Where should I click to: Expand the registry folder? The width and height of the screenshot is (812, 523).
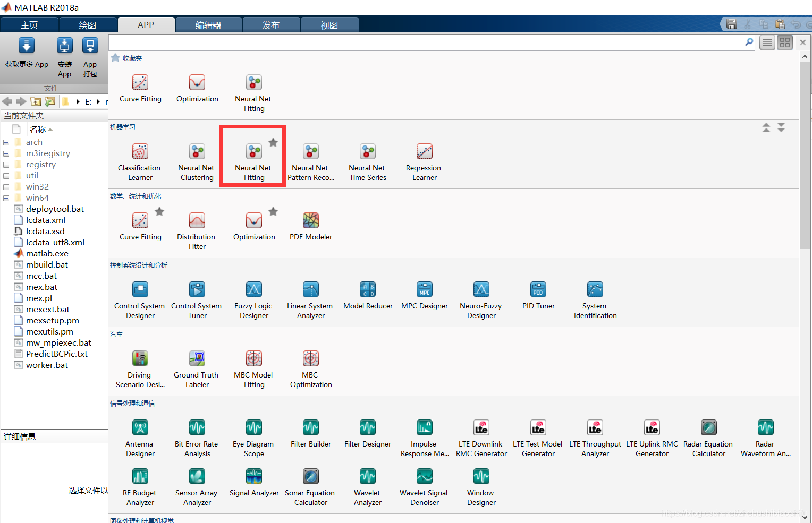click(6, 165)
